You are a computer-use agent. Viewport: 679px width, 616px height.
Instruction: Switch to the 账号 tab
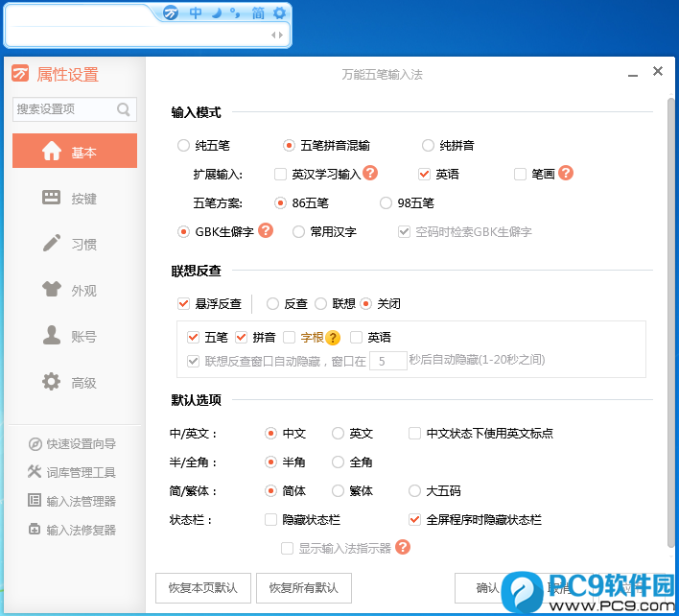[70, 336]
